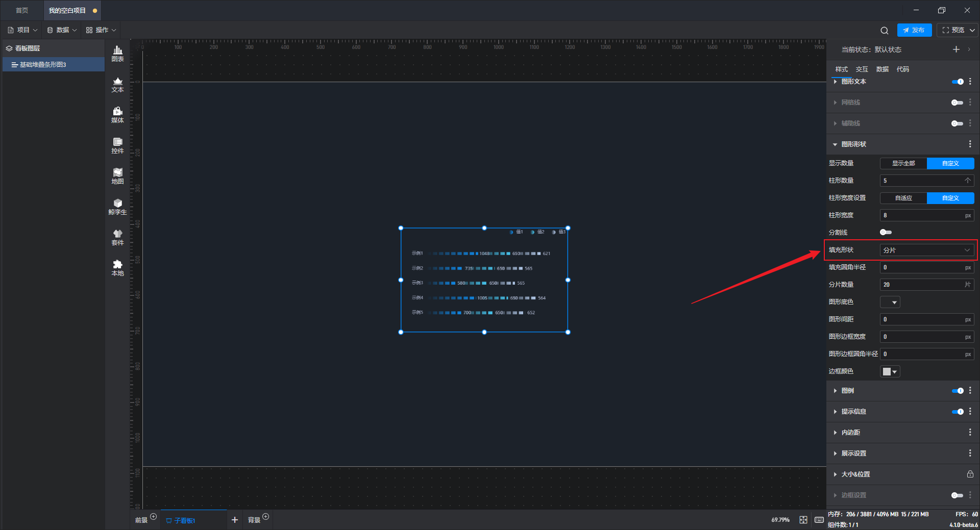This screenshot has height=530, width=980.
Task: Click the 柱形数量 input field
Action: coord(927,181)
